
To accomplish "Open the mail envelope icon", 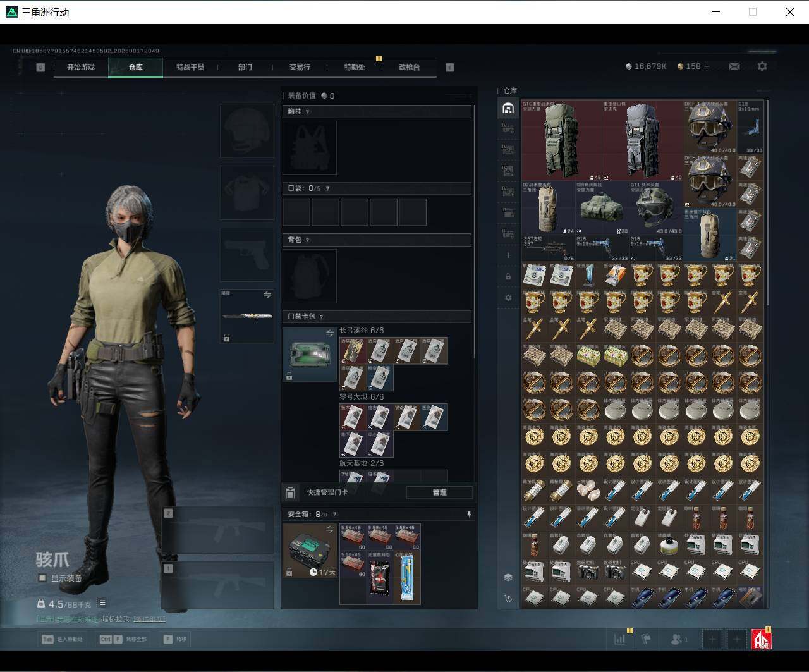I will coord(734,66).
